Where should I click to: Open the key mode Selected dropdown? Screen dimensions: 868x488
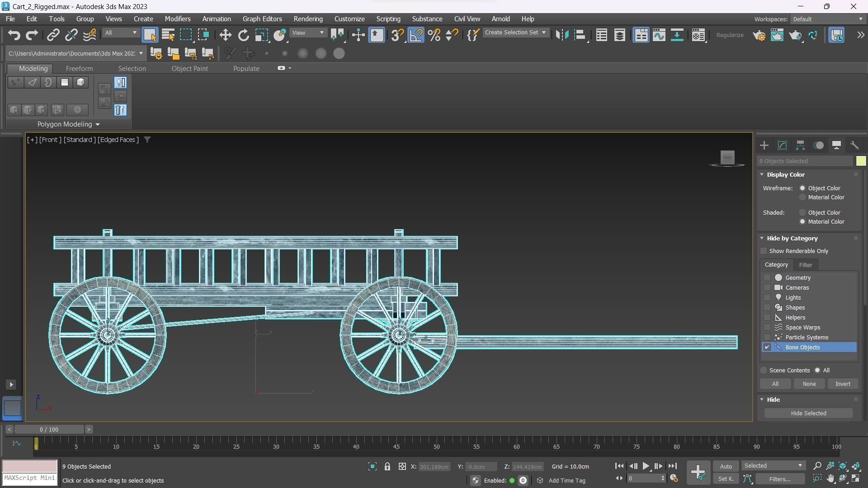tap(774, 466)
